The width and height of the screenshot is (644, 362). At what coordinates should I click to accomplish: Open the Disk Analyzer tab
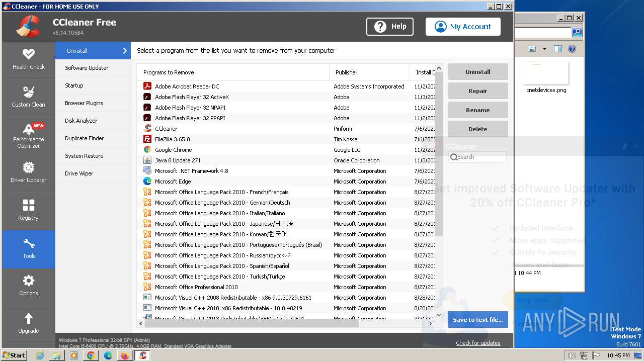pyautogui.click(x=93, y=121)
